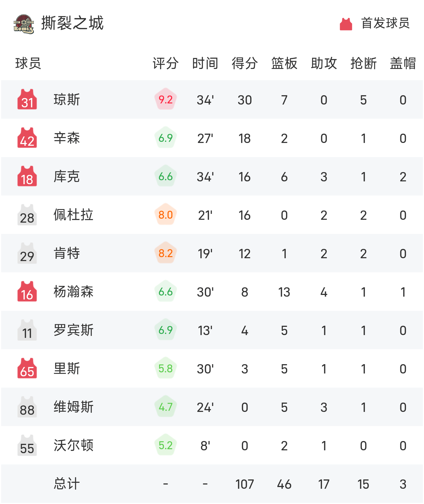424x504 pixels.
Task: Click jersey number 16 icon for 杨瀚森
Action: (27, 292)
